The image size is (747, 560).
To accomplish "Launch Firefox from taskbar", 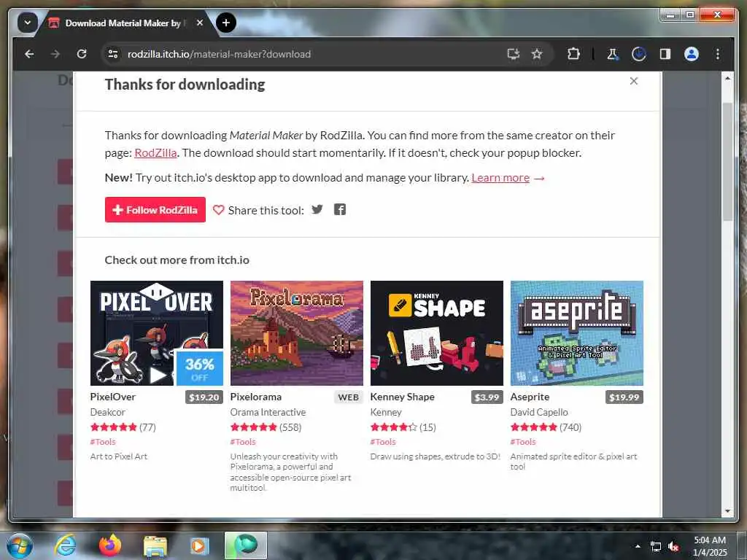I will pos(109,545).
